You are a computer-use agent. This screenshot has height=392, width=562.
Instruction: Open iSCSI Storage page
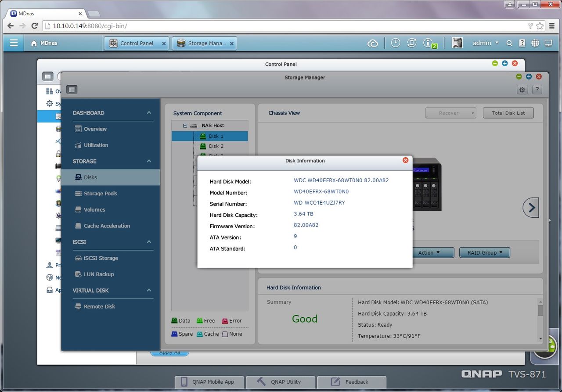pos(101,258)
